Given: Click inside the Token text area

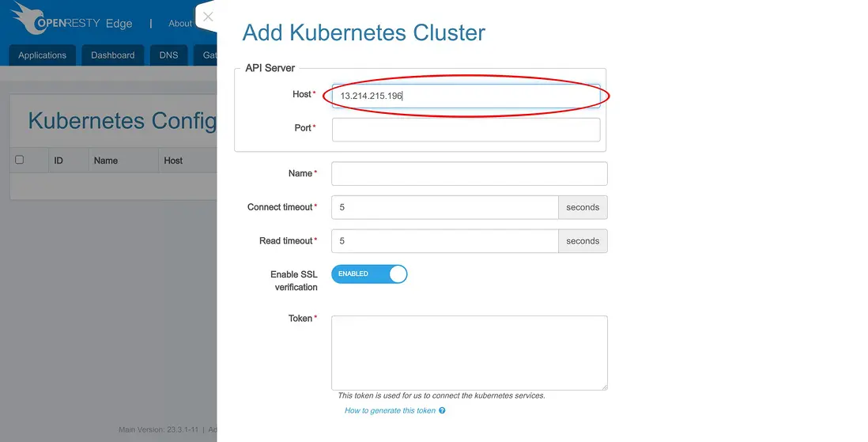Looking at the screenshot, I should (469, 353).
